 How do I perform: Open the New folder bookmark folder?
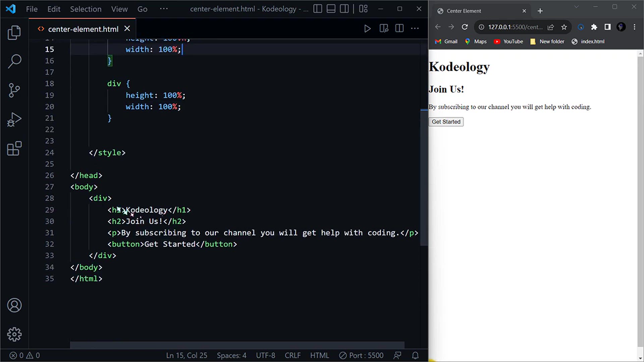coord(547,42)
